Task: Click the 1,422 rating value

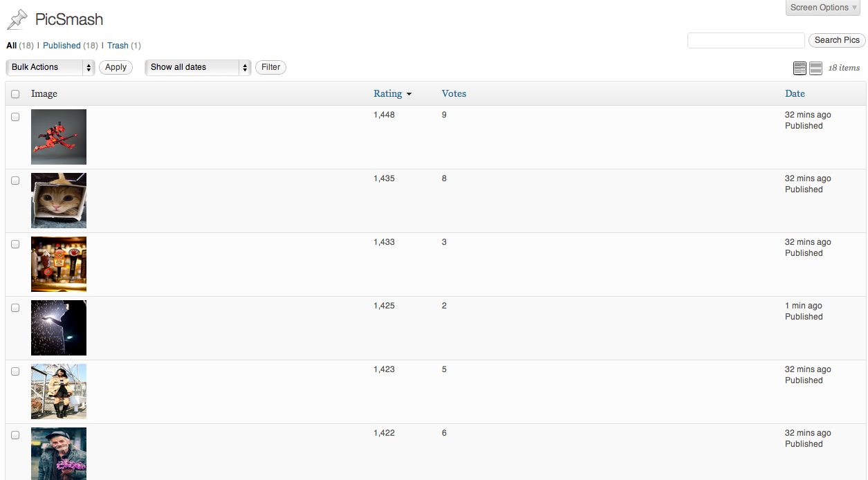Action: click(384, 433)
